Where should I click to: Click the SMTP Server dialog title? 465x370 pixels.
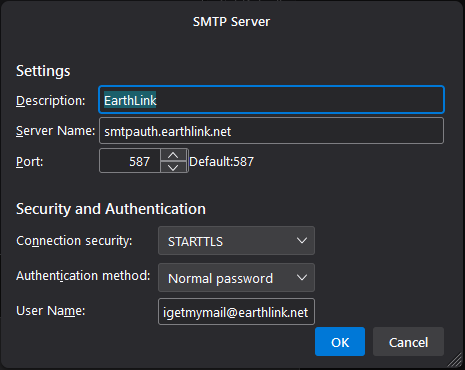(x=231, y=22)
